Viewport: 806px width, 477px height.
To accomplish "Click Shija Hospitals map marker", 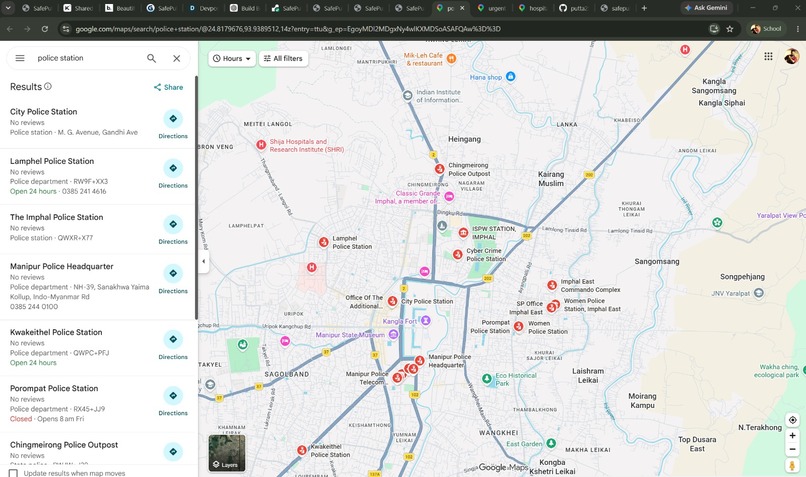I will click(261, 145).
